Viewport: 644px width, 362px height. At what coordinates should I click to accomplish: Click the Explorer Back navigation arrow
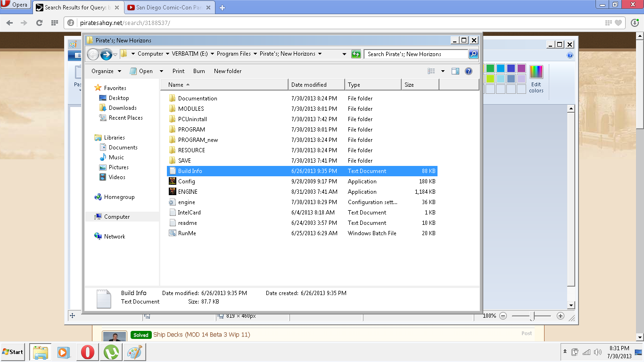(x=93, y=54)
